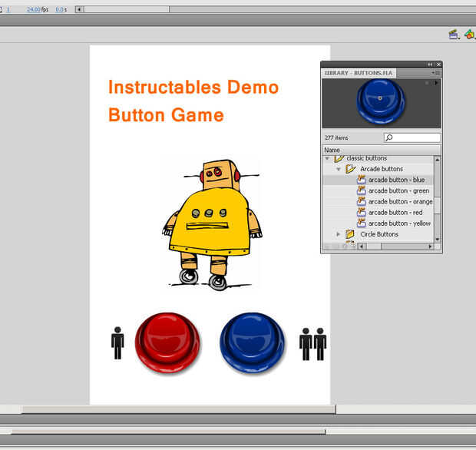Select 'arcade button - blue' in library
The height and width of the screenshot is (450, 476).
(x=396, y=180)
